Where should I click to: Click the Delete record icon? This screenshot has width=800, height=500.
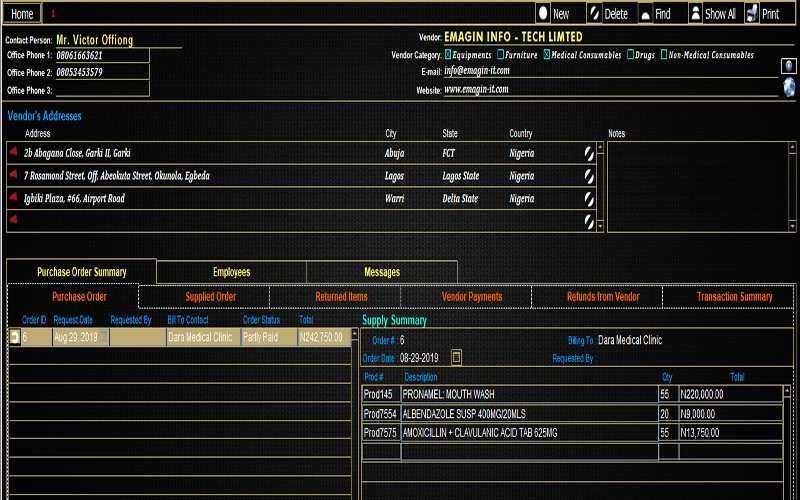(x=593, y=13)
